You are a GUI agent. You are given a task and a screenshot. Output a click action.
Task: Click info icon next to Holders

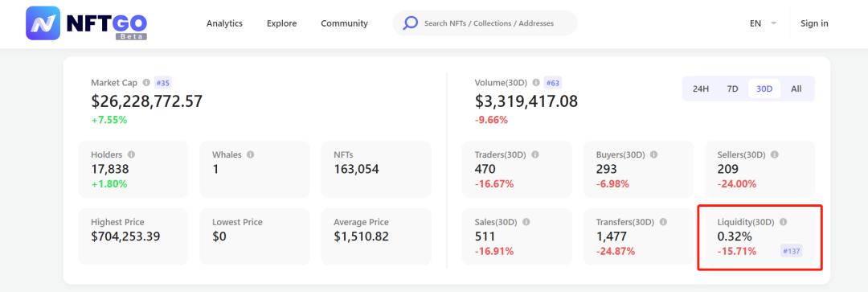pyautogui.click(x=131, y=154)
